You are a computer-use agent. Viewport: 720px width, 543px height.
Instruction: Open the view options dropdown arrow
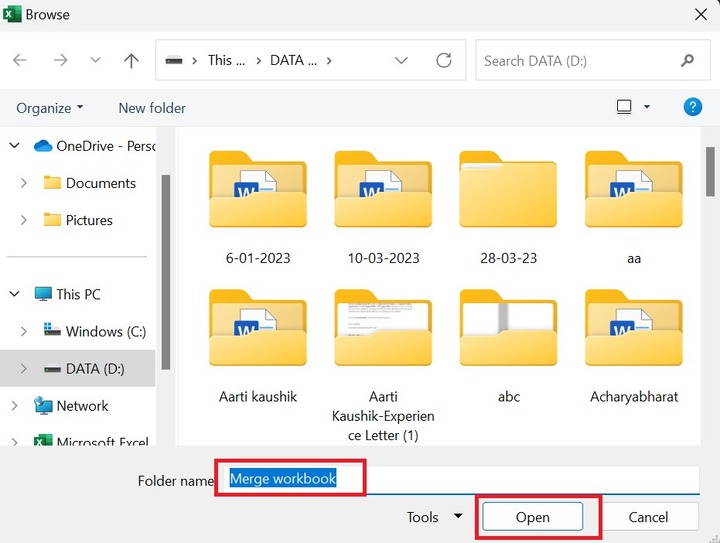coord(647,107)
